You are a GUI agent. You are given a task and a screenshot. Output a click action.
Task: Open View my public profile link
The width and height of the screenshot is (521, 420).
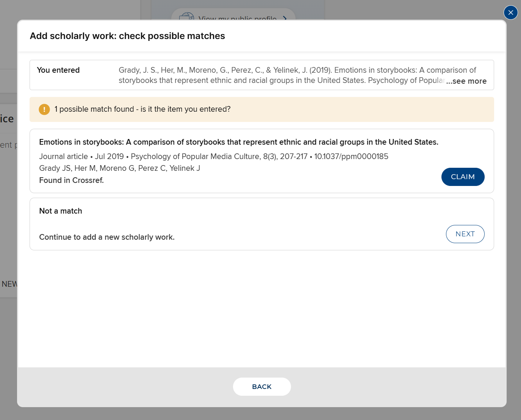238,18
